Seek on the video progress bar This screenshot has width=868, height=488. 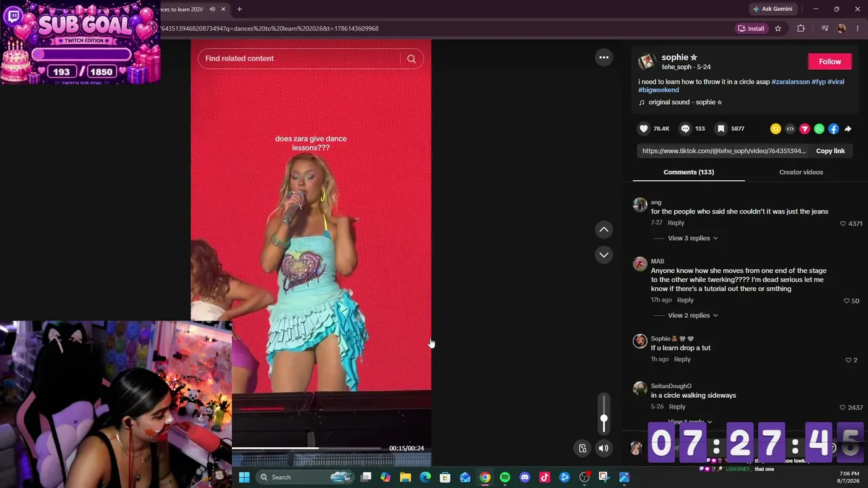coord(307,448)
